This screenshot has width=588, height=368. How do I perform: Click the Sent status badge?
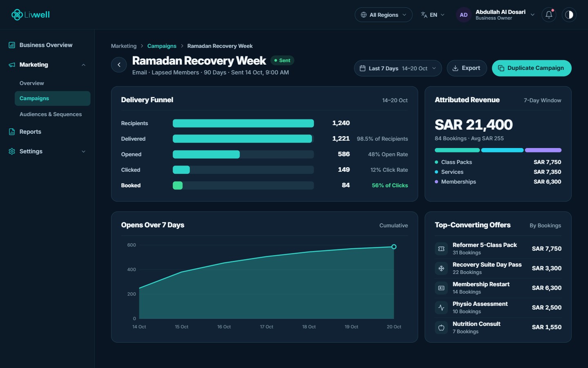(x=282, y=61)
